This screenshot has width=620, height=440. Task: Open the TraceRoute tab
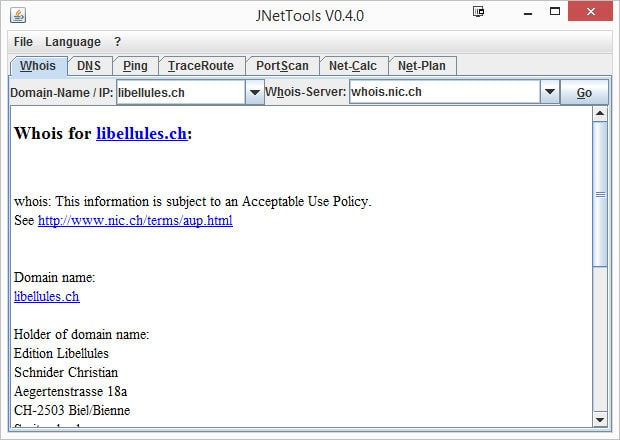[201, 66]
